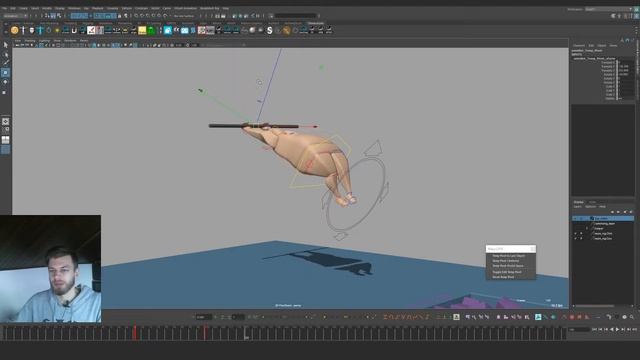Toggle playback flag of fourth display layer
Screen dimensions: 640x360
coord(581,233)
